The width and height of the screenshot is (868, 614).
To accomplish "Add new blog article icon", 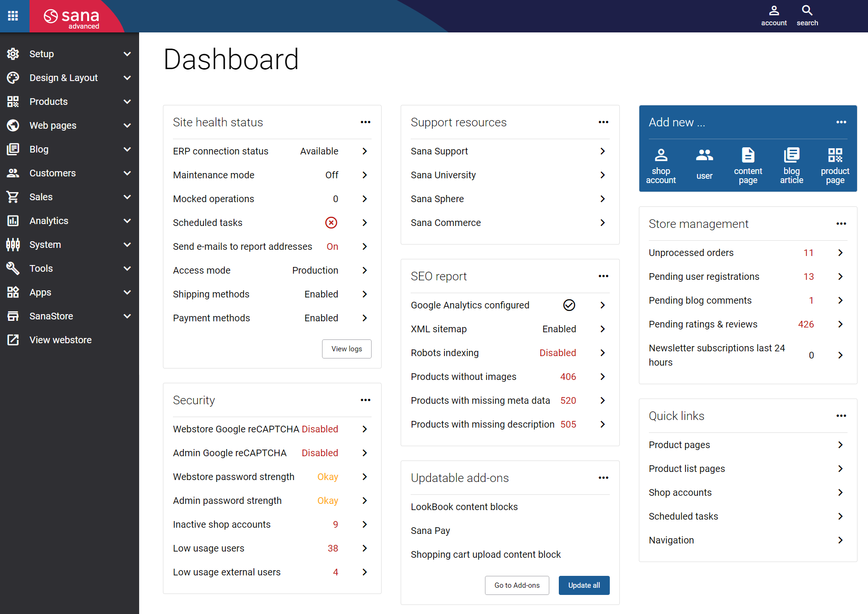I will [x=792, y=155].
